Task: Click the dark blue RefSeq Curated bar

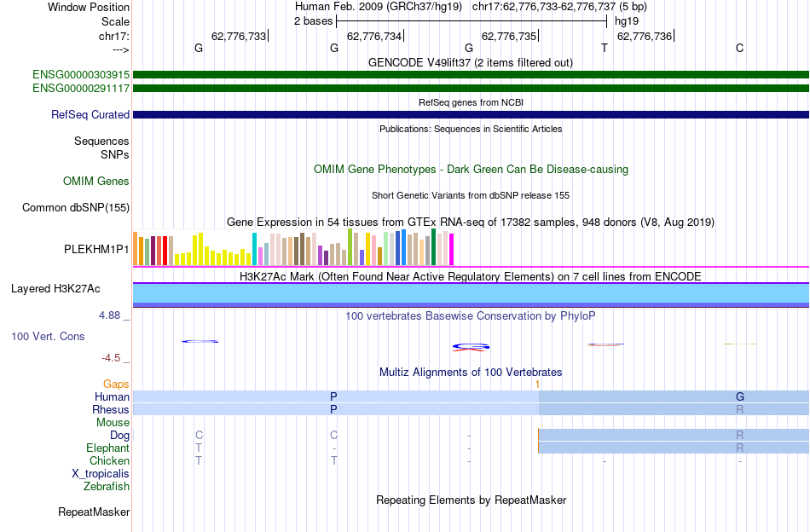Action: 472,114
